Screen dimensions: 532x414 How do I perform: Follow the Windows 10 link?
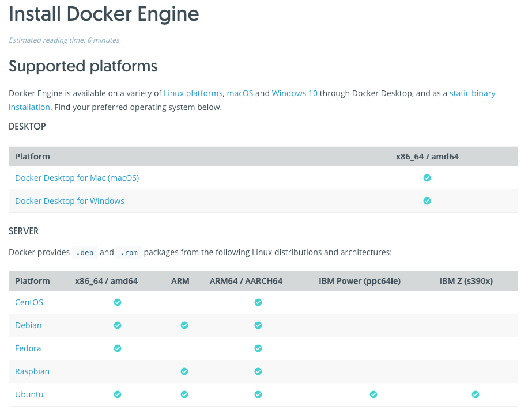(295, 93)
